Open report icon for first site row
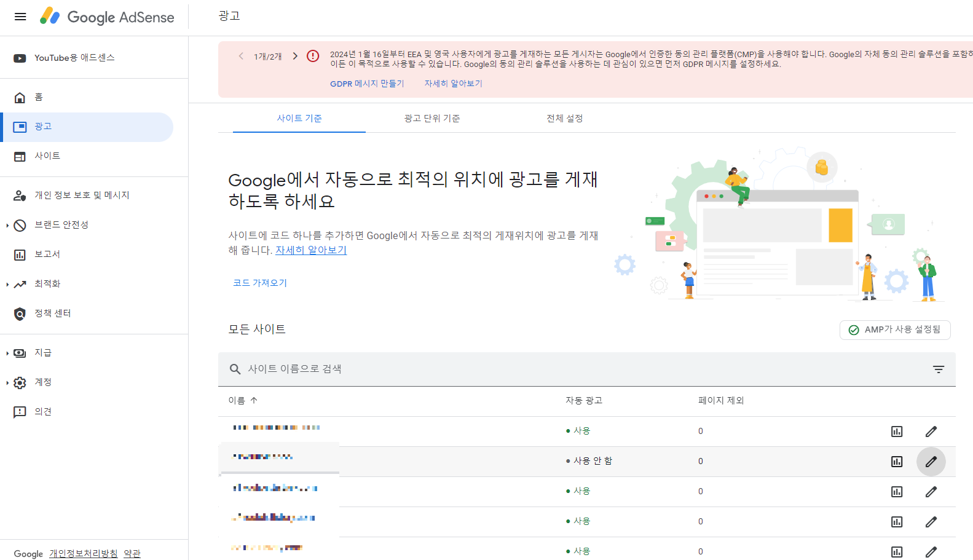This screenshot has width=973, height=560. 897,432
